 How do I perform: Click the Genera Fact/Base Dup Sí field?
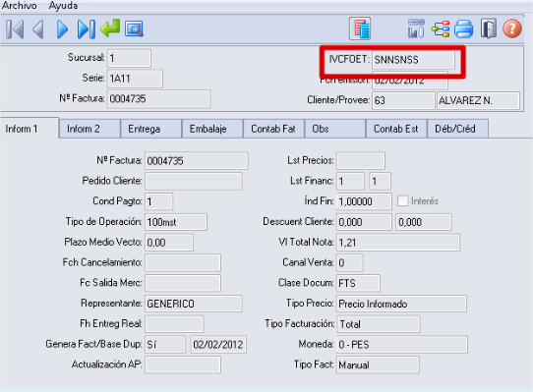[x=165, y=345]
